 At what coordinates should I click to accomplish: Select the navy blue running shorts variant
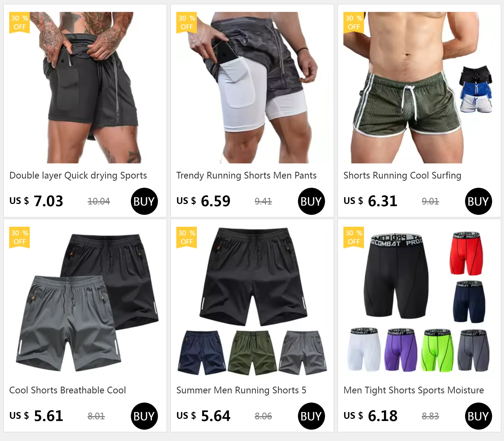(x=201, y=353)
